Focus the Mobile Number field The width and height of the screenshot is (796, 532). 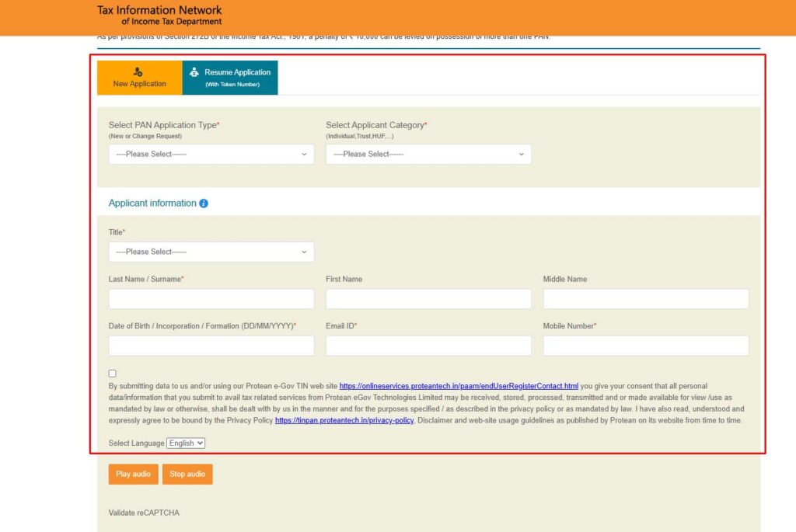(645, 346)
